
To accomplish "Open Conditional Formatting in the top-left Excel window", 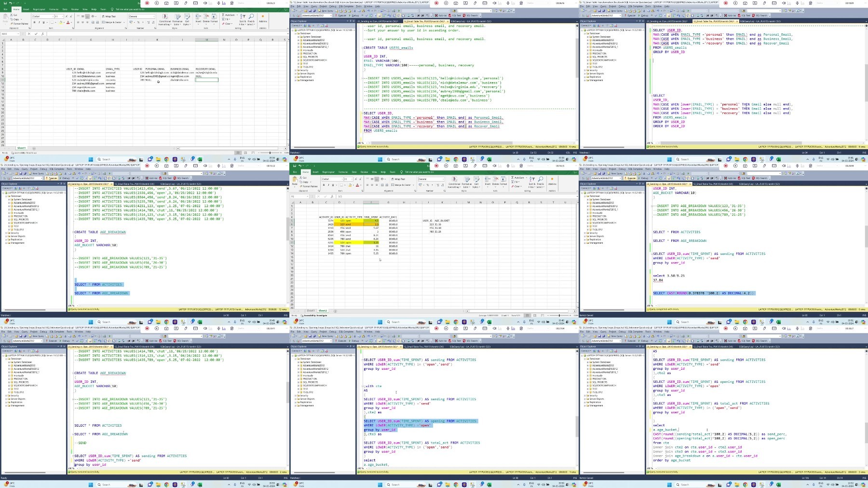I will click(x=165, y=19).
